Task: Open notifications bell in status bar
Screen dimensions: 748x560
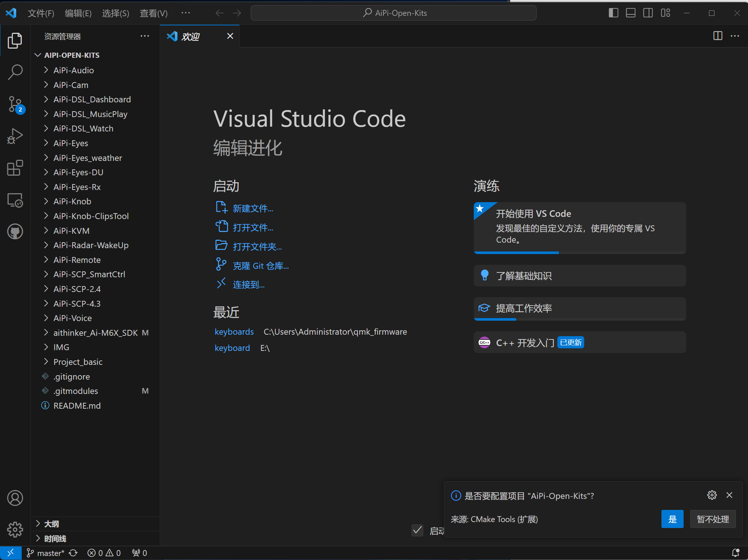Action: tap(735, 553)
